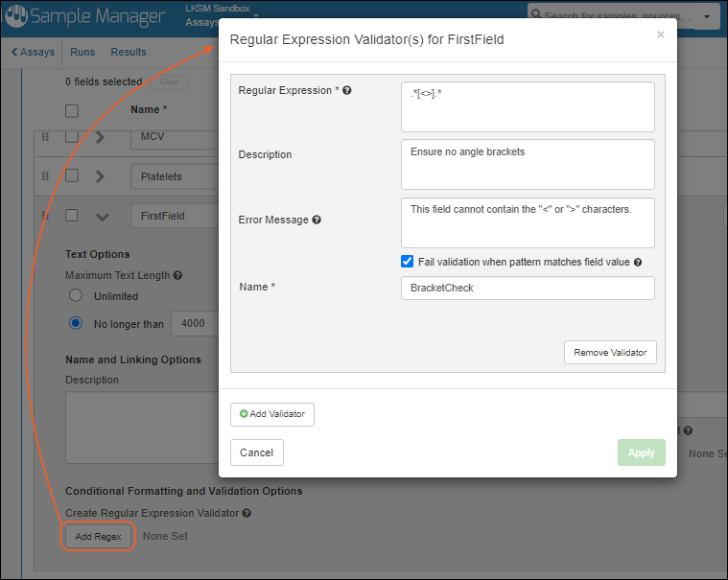Viewport: 728px width, 580px height.
Task: Select the Unlimited text length radio button
Action: pos(75,296)
